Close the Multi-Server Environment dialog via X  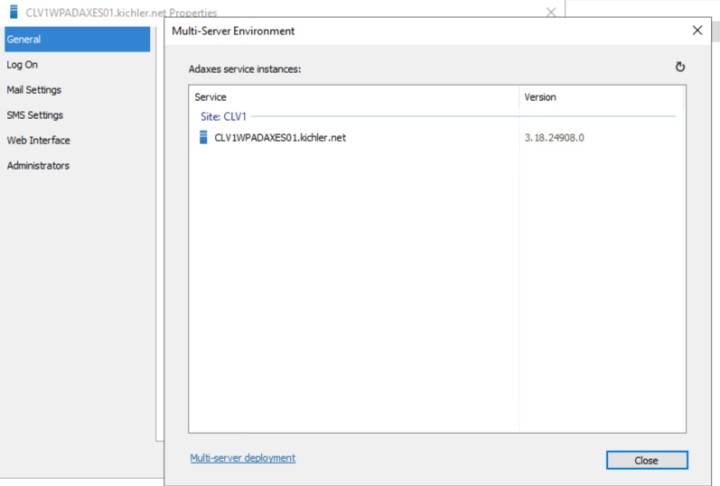(697, 30)
